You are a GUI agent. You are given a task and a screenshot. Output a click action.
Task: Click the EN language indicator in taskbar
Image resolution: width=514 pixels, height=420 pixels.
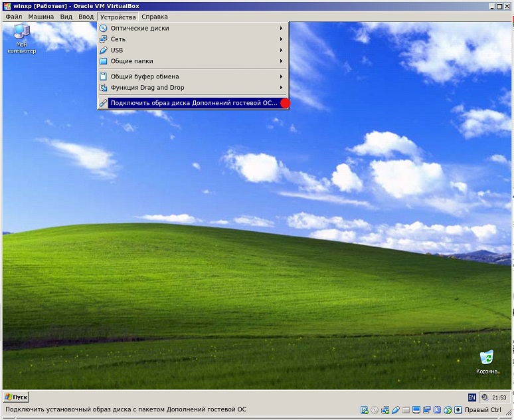pyautogui.click(x=471, y=397)
